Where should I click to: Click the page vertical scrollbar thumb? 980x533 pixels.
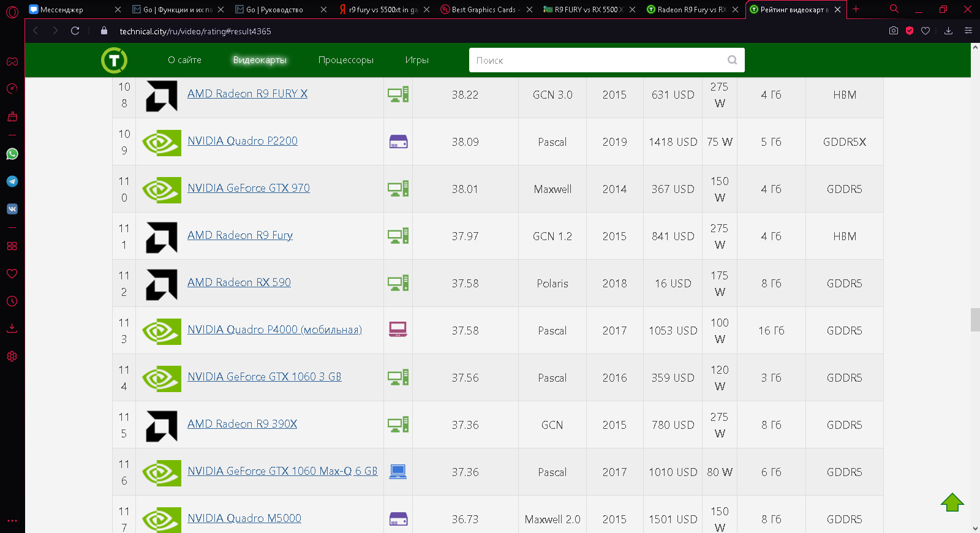click(x=975, y=320)
